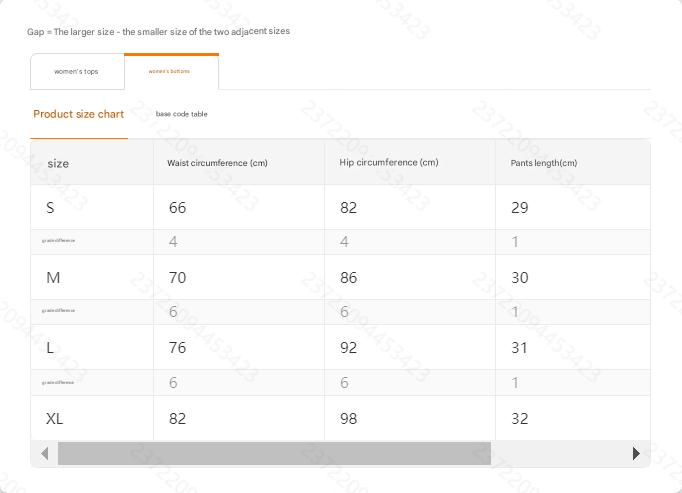Select the M size row label
The width and height of the screenshot is (682, 493).
[53, 278]
